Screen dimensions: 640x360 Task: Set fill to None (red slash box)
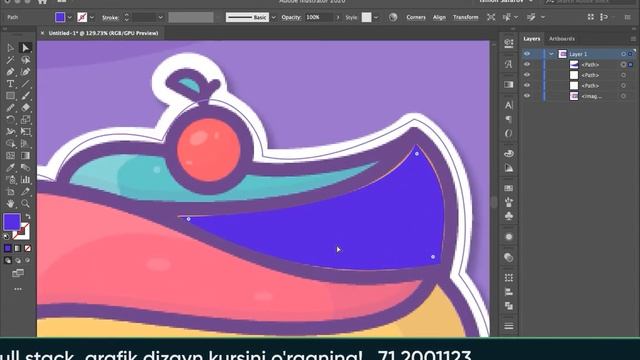click(x=28, y=248)
